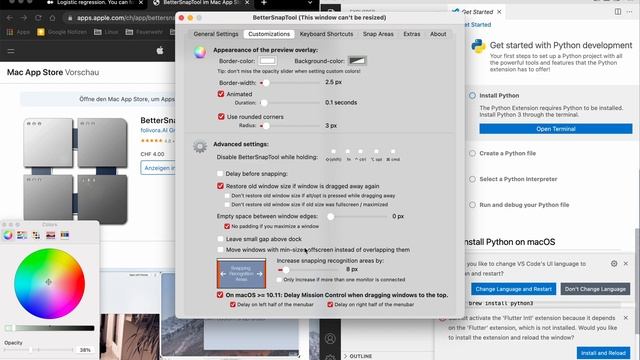Open the Background-color swatch
This screenshot has height=360, width=640.
pyautogui.click(x=357, y=61)
